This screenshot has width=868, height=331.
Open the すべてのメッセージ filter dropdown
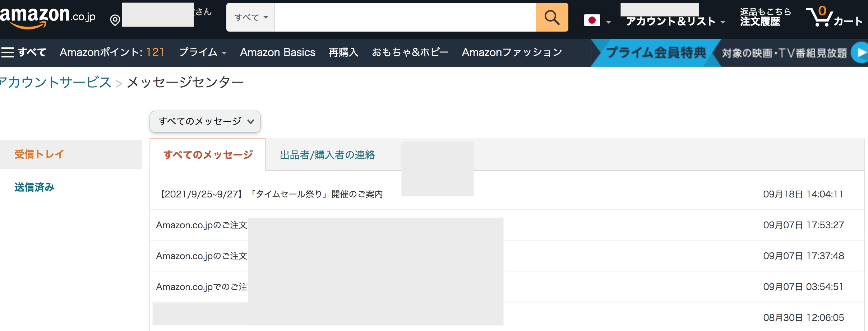point(205,121)
